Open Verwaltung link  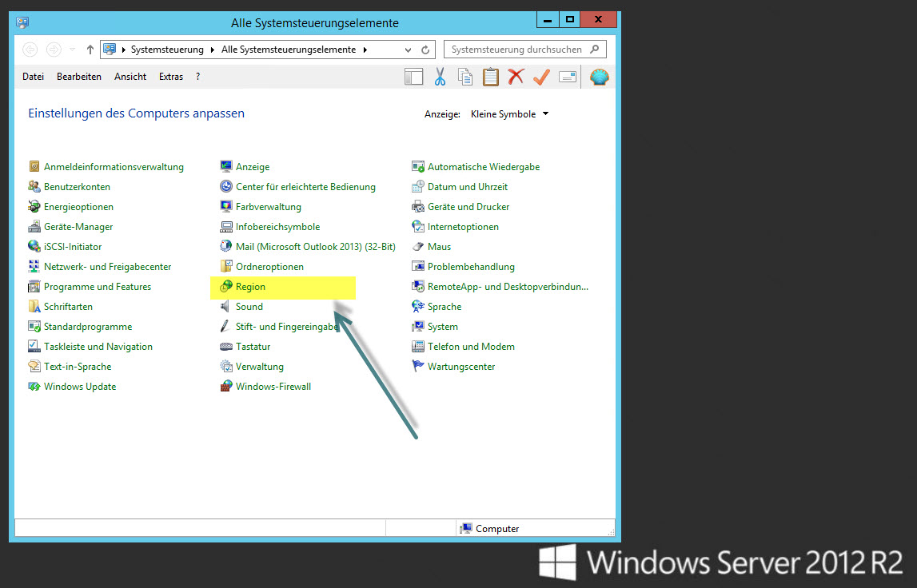click(260, 367)
